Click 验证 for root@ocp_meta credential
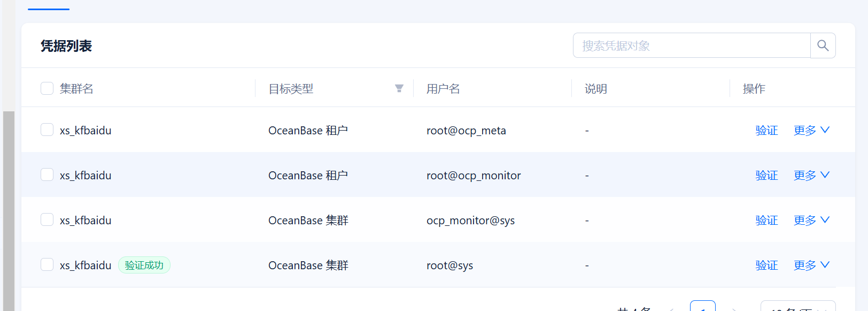The height and width of the screenshot is (311, 868). coord(766,130)
